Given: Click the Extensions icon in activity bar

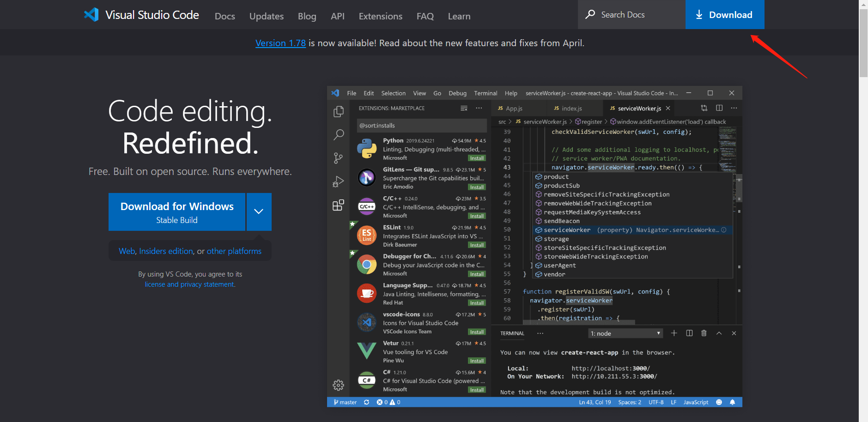Looking at the screenshot, I should 339,205.
